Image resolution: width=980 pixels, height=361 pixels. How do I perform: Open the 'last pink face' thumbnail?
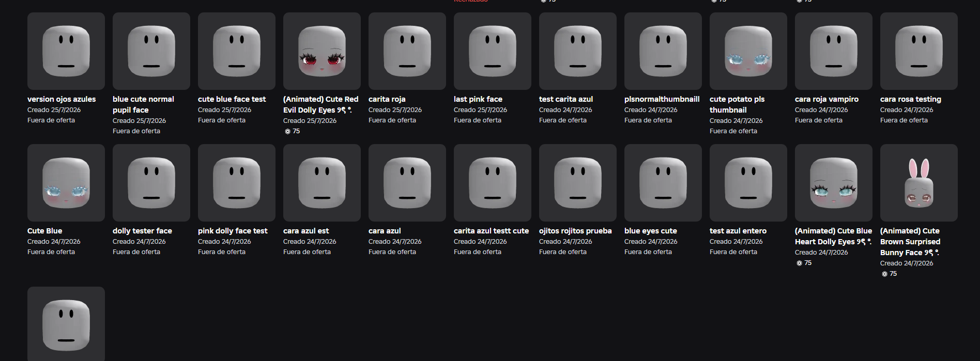[x=493, y=51]
